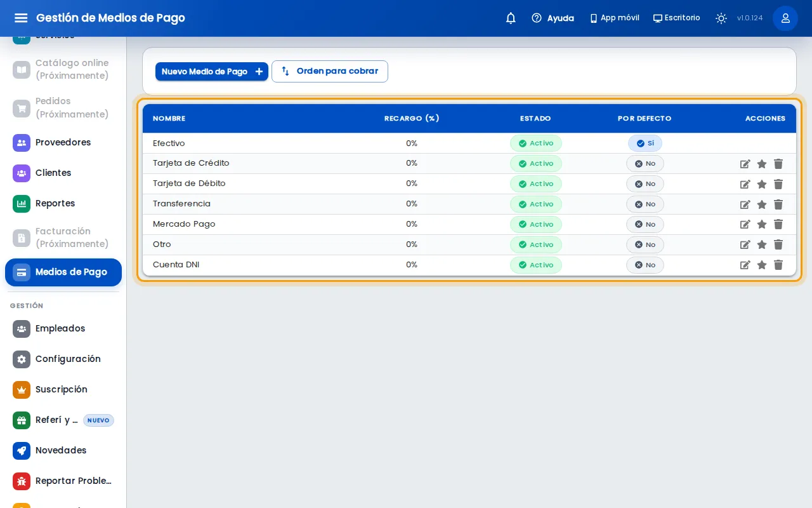Select Medios de Pago sidebar item

(x=63, y=272)
